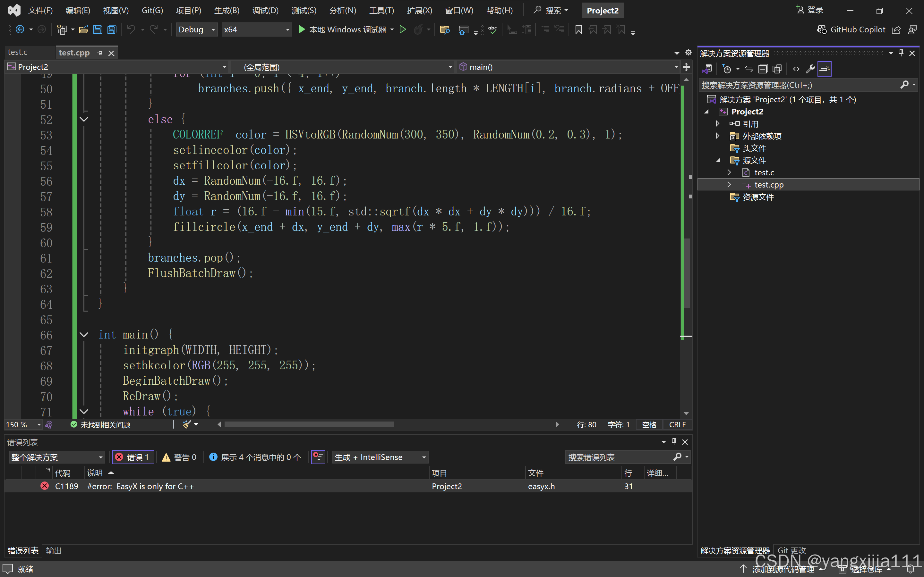Screen dimensions: 924x577
Task: Click the Open File folder icon
Action: coord(84,29)
